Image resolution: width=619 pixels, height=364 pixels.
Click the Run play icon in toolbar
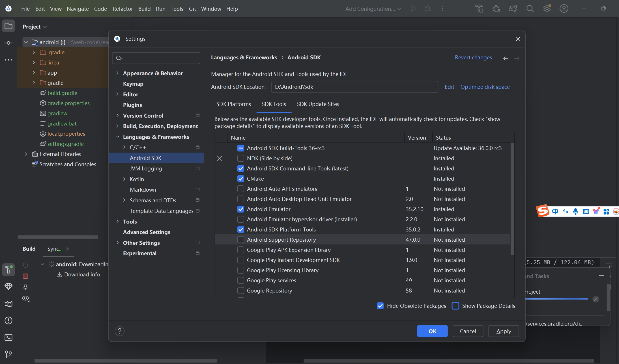pyautogui.click(x=413, y=9)
